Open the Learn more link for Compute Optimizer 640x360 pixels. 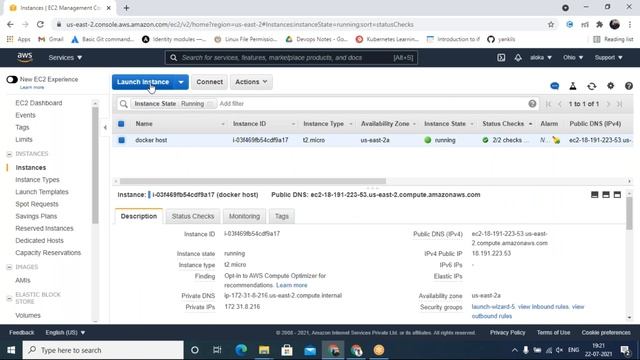click(x=291, y=285)
